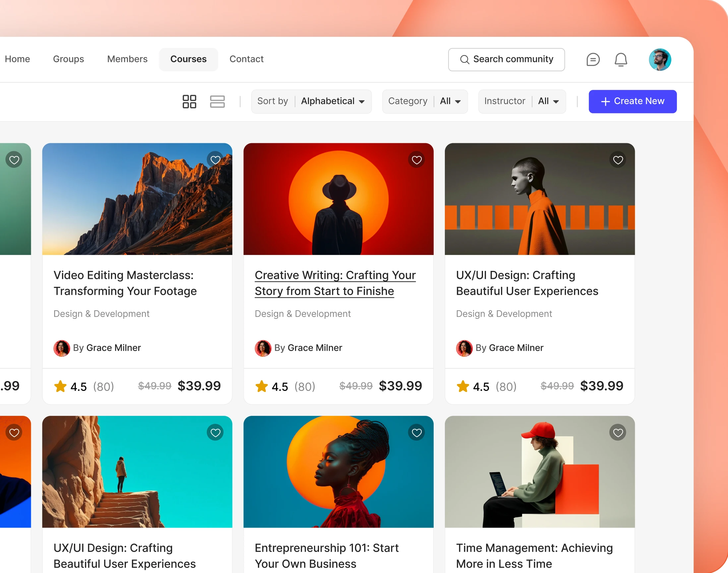Open Time Management course title
Viewport: 728px width, 573px height.
pyautogui.click(x=534, y=556)
